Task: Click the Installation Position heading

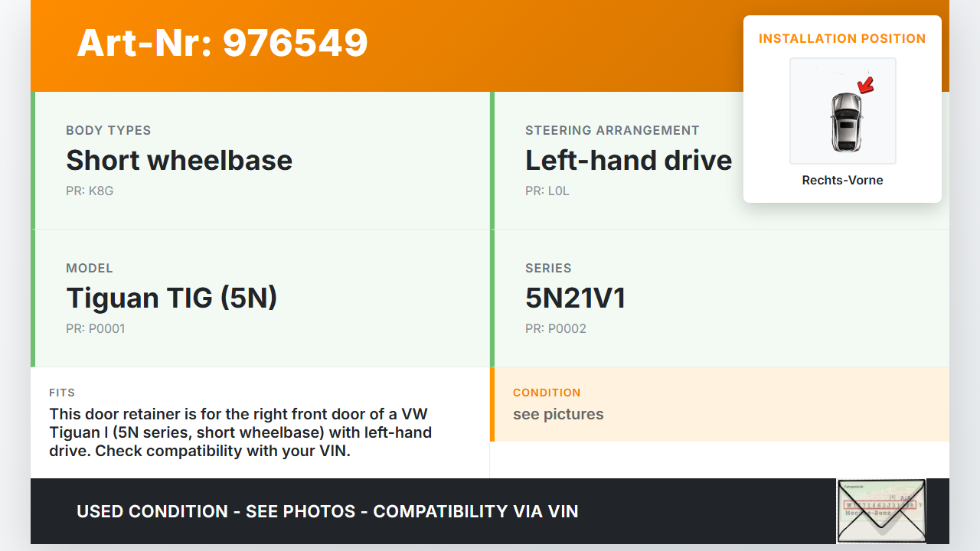Action: click(x=842, y=38)
